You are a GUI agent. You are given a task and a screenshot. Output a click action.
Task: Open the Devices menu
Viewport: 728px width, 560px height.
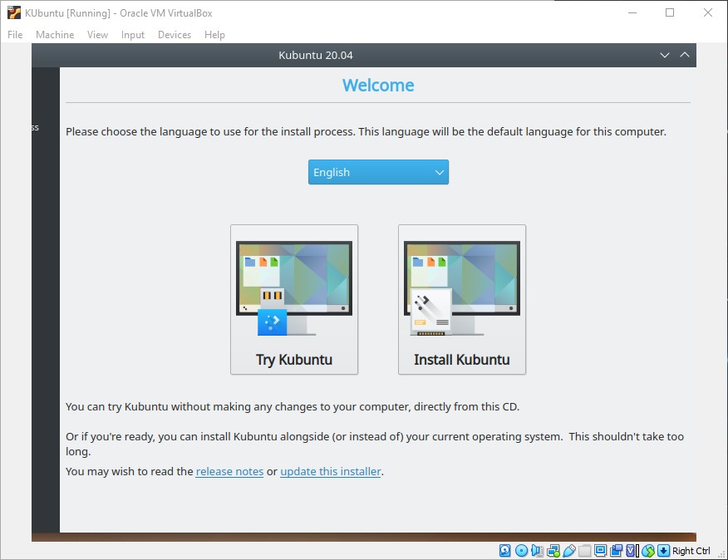(175, 35)
